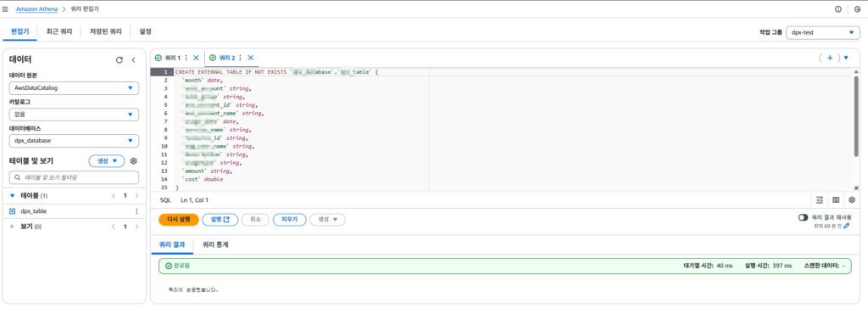868x319 pixels.
Task: Click gear icon beside 테이블 및 보기
Action: (133, 161)
